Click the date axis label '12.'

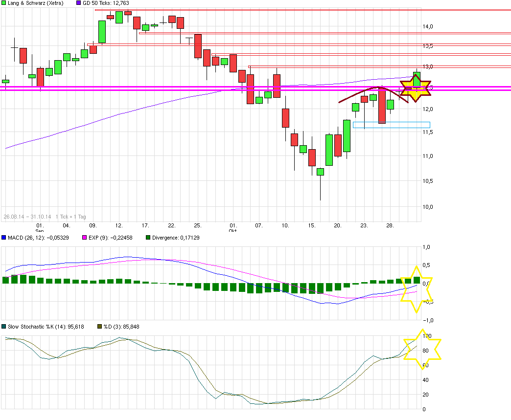119,225
